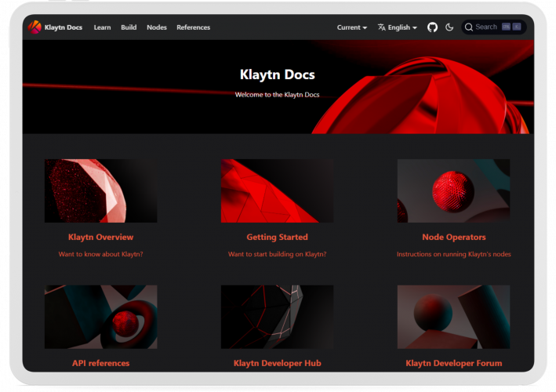Open the Build menu
The image size is (556, 392).
click(129, 27)
